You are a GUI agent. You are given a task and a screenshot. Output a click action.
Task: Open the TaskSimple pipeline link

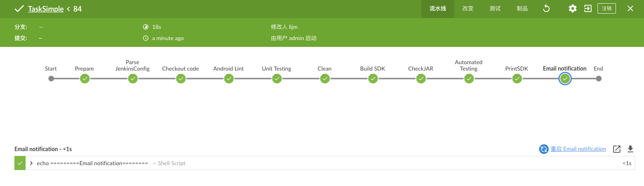coord(46,9)
